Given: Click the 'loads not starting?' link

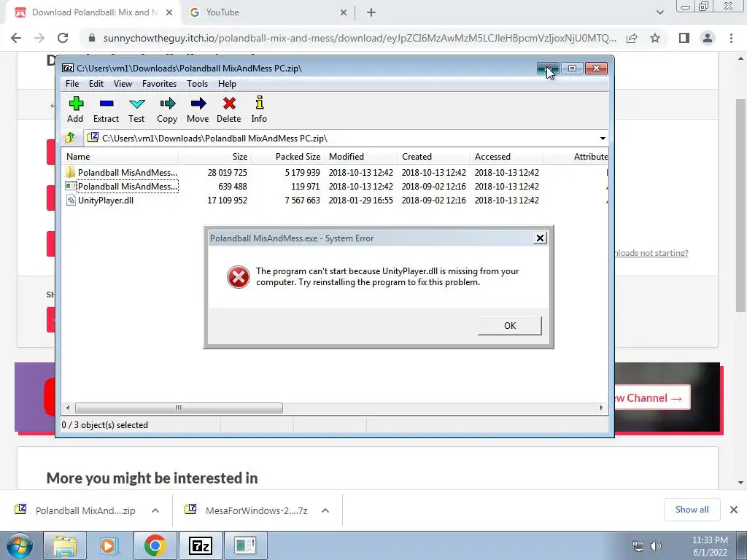Looking at the screenshot, I should tap(651, 253).
